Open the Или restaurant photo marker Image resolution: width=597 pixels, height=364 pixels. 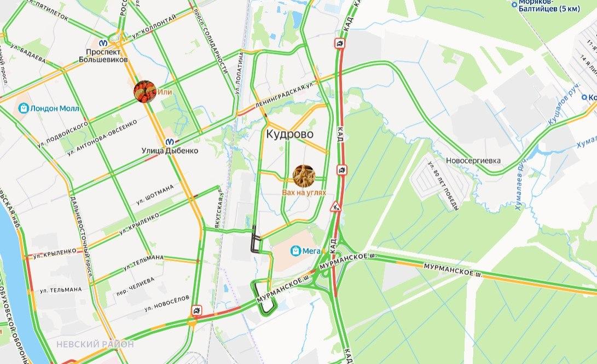click(144, 92)
